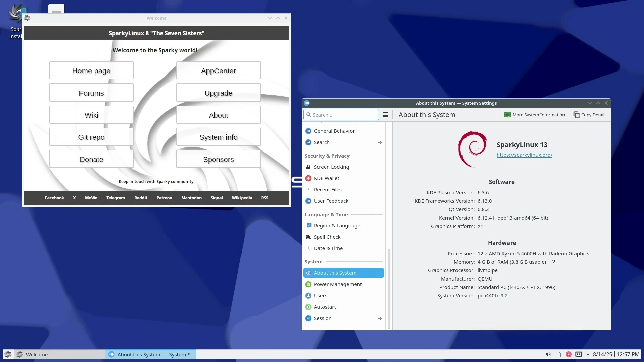The height and width of the screenshot is (362, 644).
Task: Click the Debian swirl logo
Action: click(x=472, y=149)
